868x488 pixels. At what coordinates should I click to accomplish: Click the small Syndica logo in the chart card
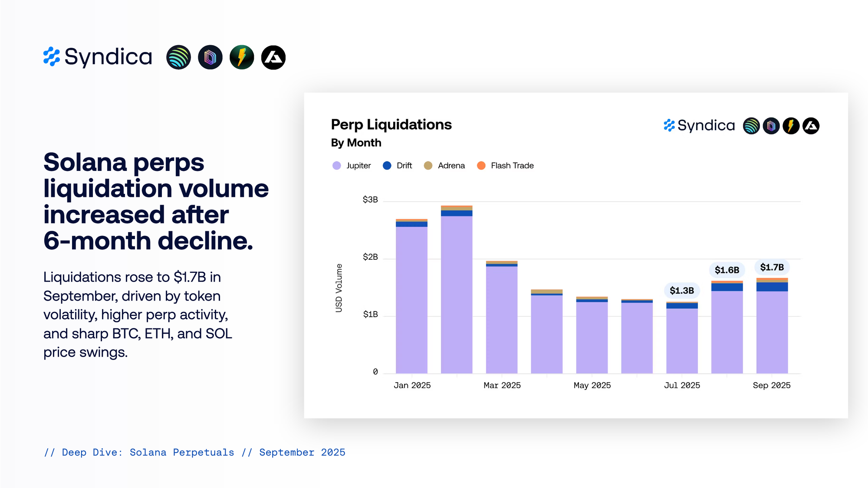click(x=699, y=126)
